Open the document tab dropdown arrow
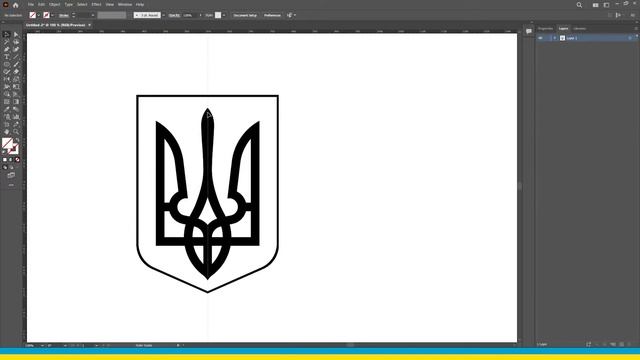640x360 pixels. (89, 25)
